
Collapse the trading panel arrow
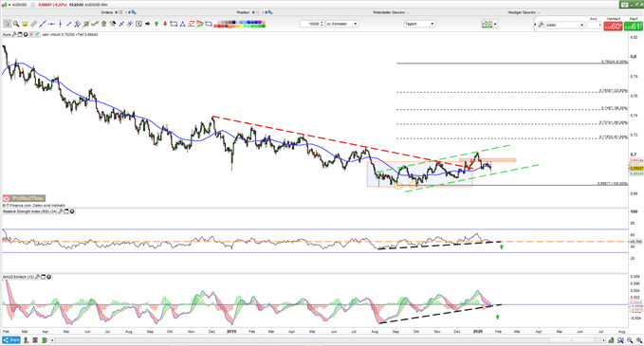(x=535, y=25)
